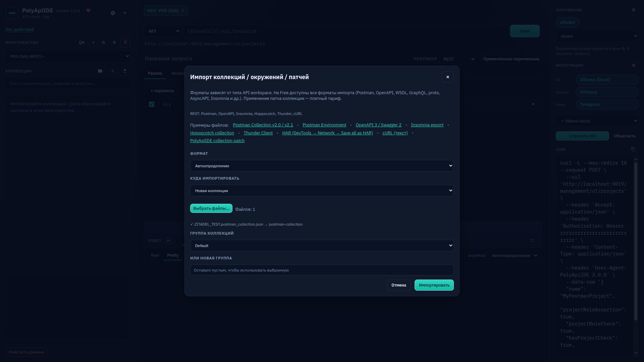Open the GET method dropdown
The height and width of the screenshot is (362, 644).
click(163, 31)
